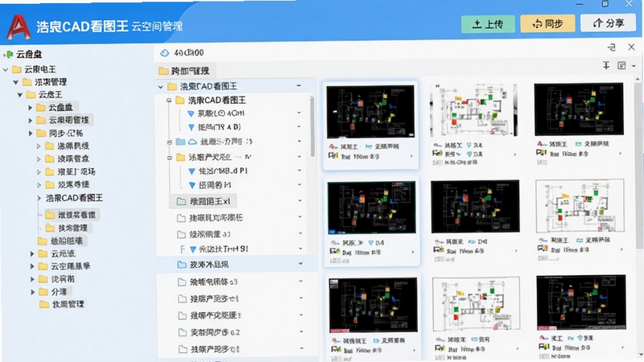Click the list view mode icon above the thumbnails
Viewport: 644px width, 362px height.
(x=621, y=66)
